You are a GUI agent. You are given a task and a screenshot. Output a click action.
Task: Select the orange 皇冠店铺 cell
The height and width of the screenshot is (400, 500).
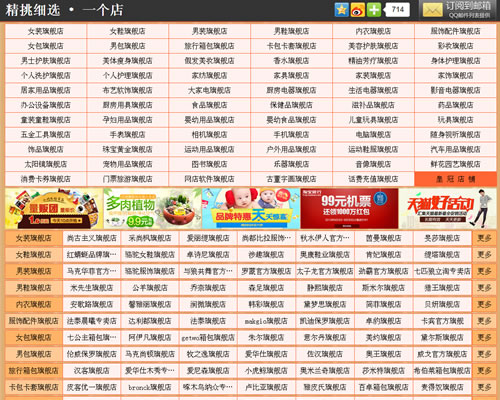point(455,179)
